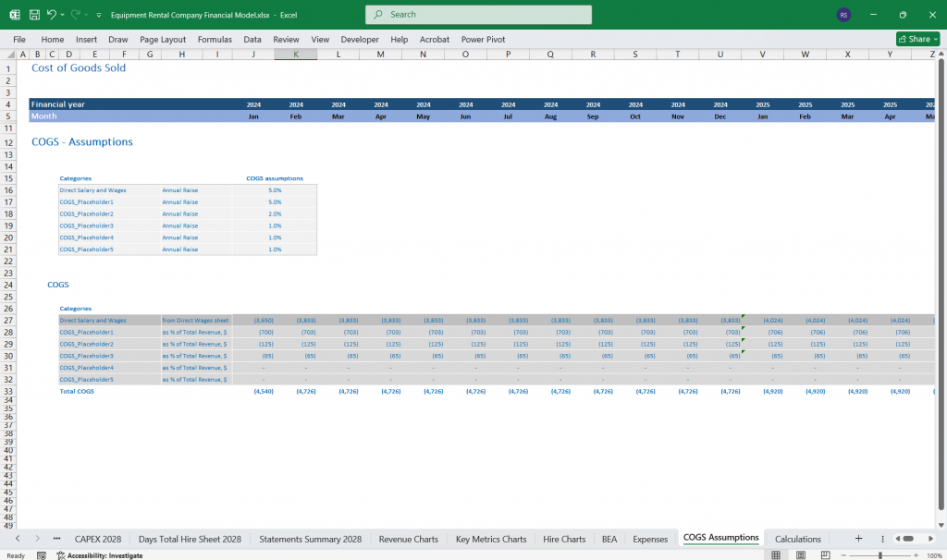Screen dimensions: 947x560
Task: Switch to the Formulas ribbon tab
Action: coord(215,39)
